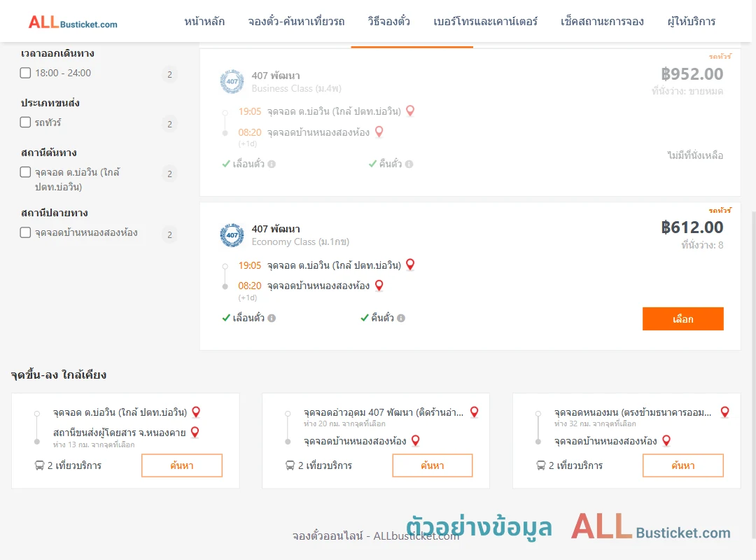Screen dimensions: 756x560
Task: Tick the 18:00 - 24:00 departure time checkbox
Action: coord(26,73)
